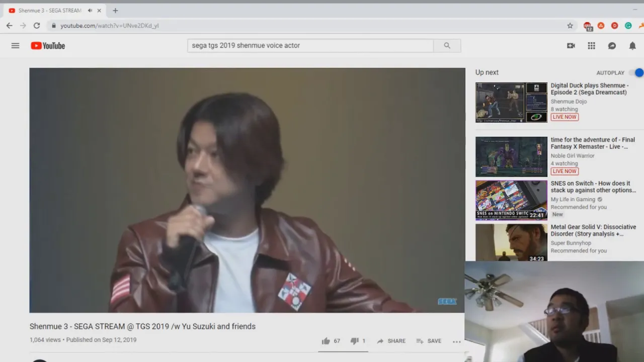Open the messages speech bubble icon
This screenshot has height=362, width=644.
612,46
